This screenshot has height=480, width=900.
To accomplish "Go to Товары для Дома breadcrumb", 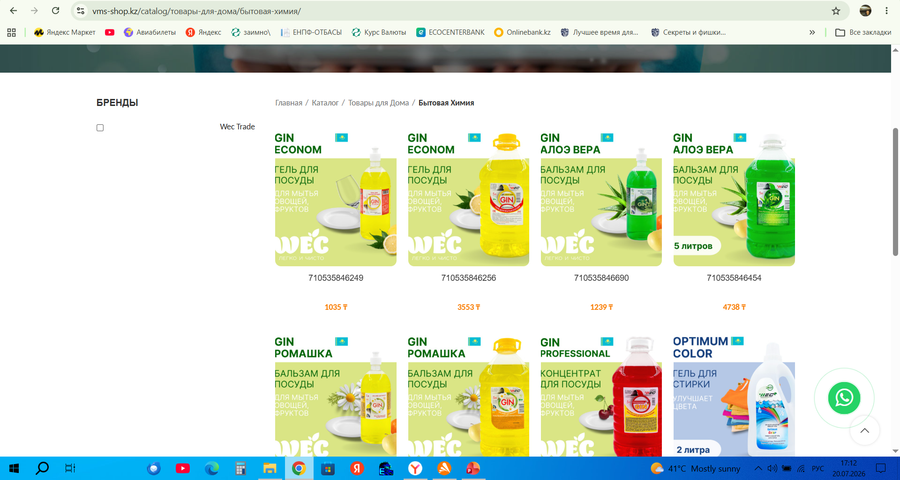I will coord(379,103).
